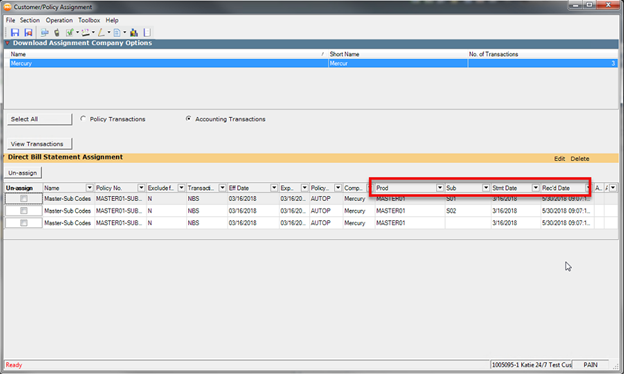This screenshot has height=374, width=624.
Task: Open the Transaction column filter dropdown
Action: [222, 188]
